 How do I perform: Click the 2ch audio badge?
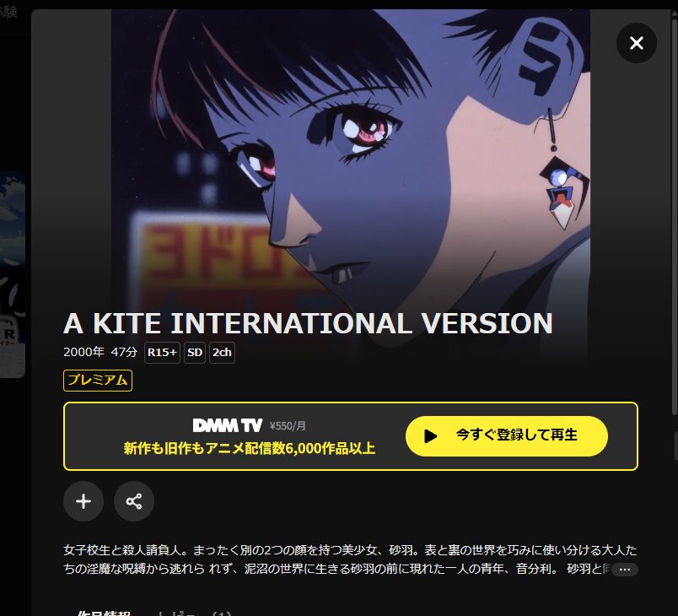pos(222,353)
